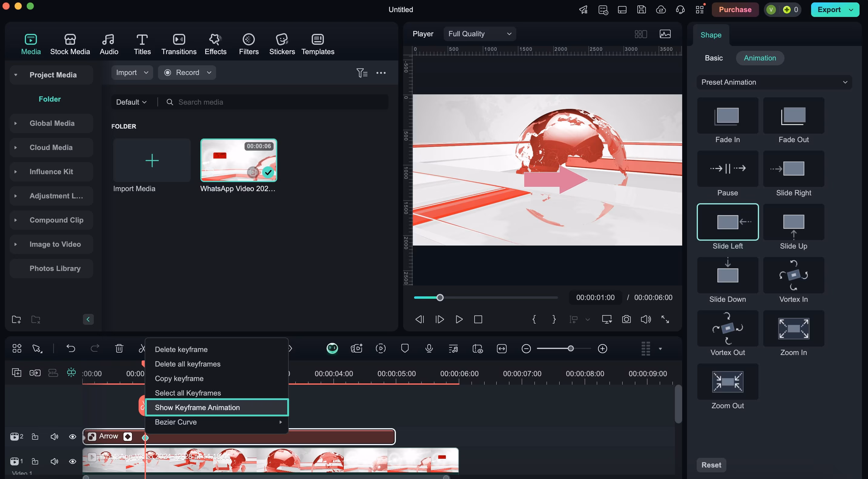Image resolution: width=868 pixels, height=479 pixels.
Task: Open the Stickers panel
Action: [x=282, y=44]
